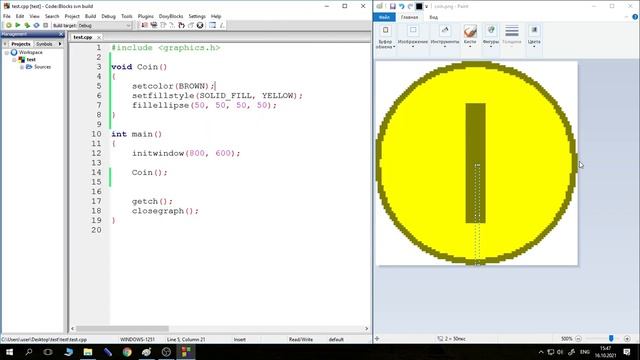Open the Tools menu
The width and height of the screenshot is (640, 360).
pos(127,16)
